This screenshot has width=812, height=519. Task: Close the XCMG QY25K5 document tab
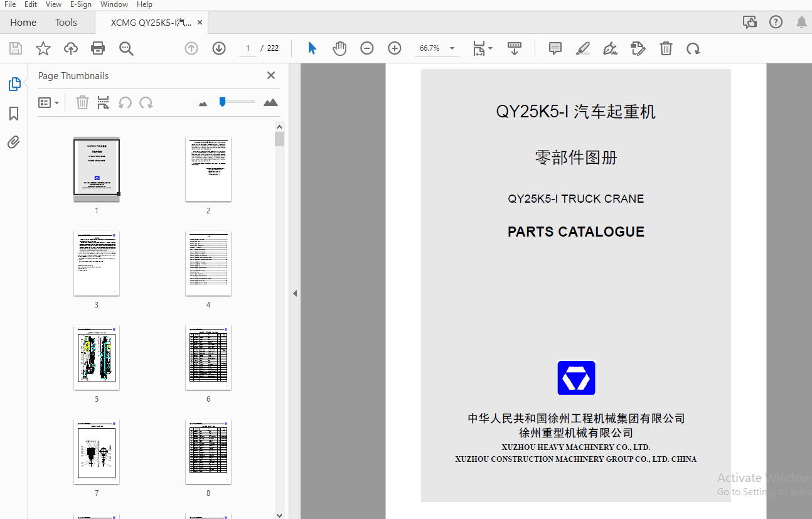(200, 23)
